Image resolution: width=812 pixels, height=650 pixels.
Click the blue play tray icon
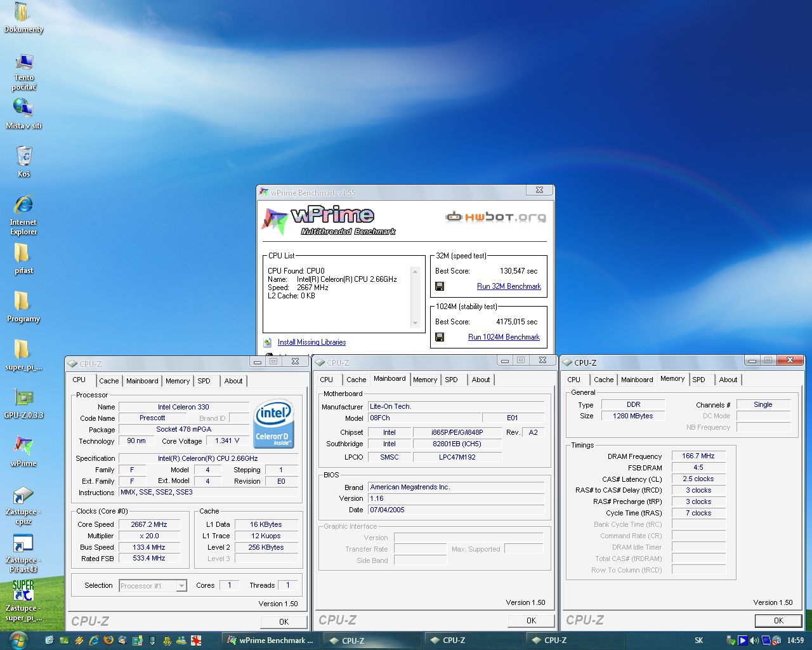(742, 640)
